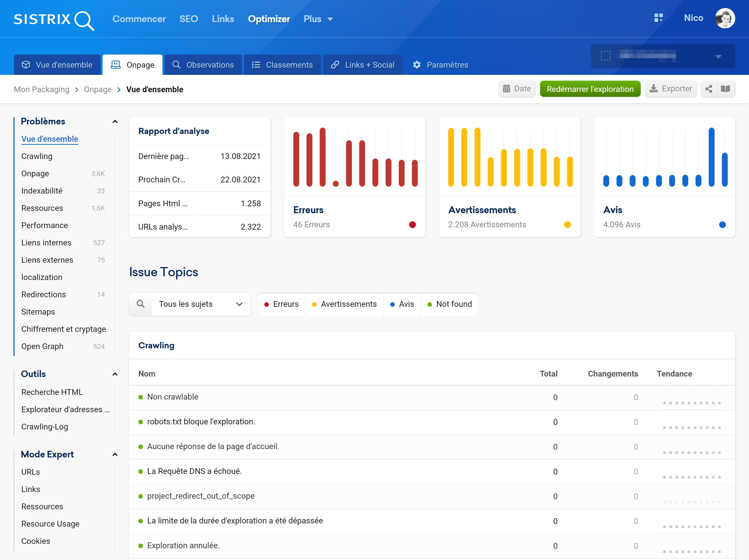This screenshot has height=560, width=749.
Task: Open the Avertissements card
Action: coord(510,177)
